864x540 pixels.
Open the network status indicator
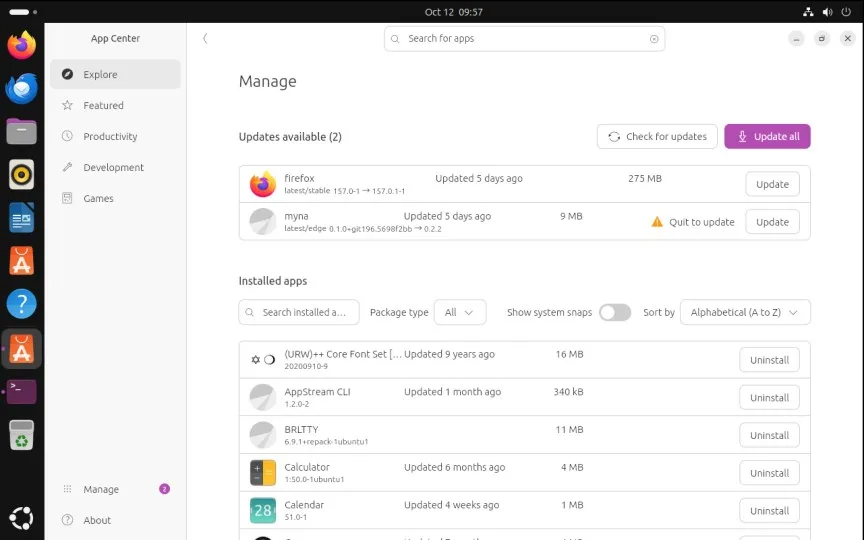tap(808, 12)
